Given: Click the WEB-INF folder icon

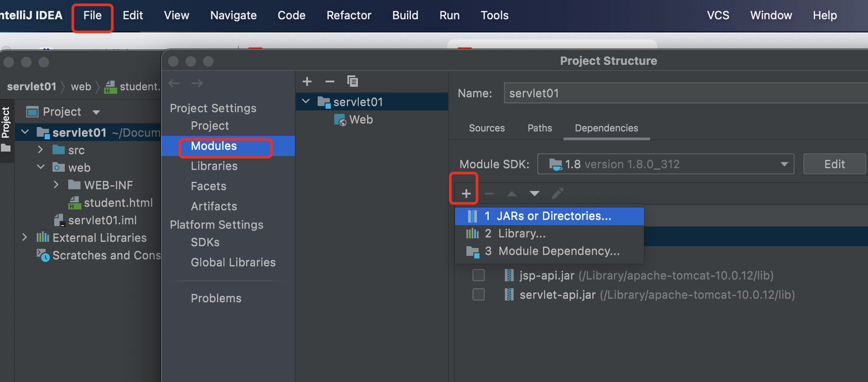Looking at the screenshot, I should pos(74,185).
